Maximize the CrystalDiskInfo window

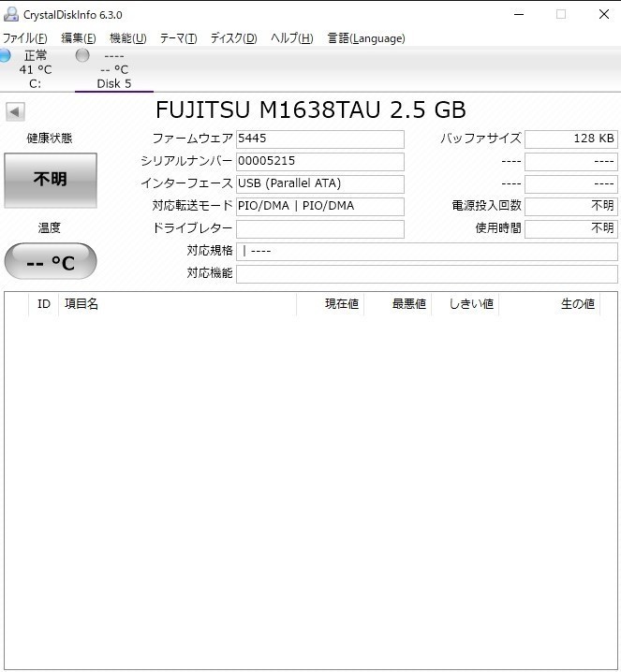561,14
